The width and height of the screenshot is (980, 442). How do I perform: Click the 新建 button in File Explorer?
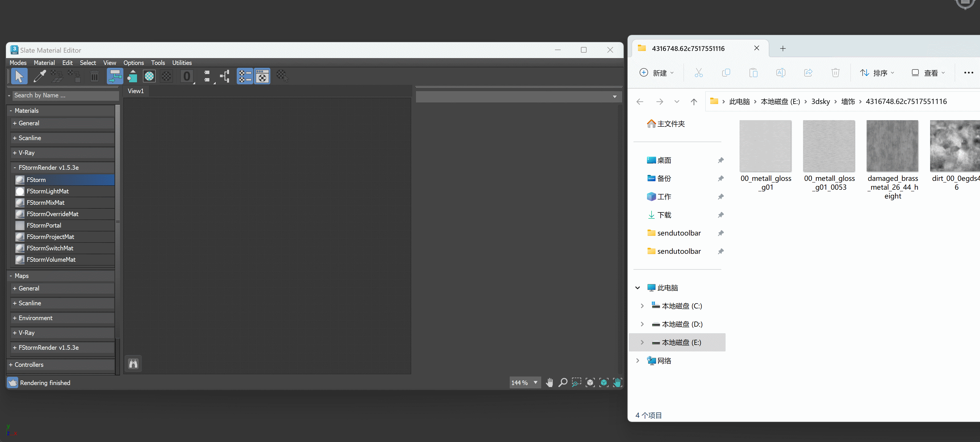[656, 73]
